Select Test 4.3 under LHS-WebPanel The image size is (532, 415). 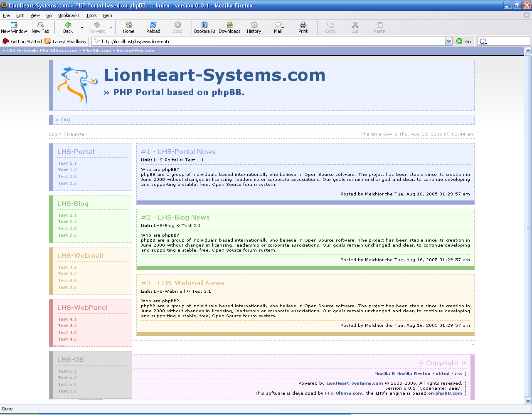(x=67, y=332)
